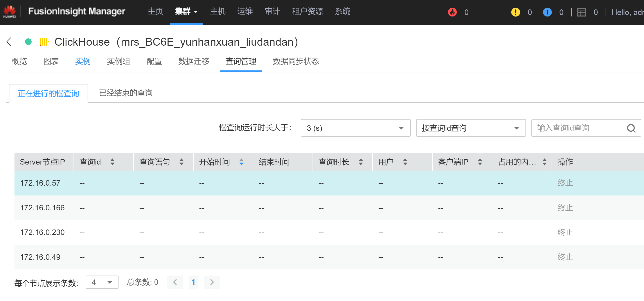Open the 按查询id查询 filter dropdown
The height and width of the screenshot is (301, 644).
pos(471,128)
